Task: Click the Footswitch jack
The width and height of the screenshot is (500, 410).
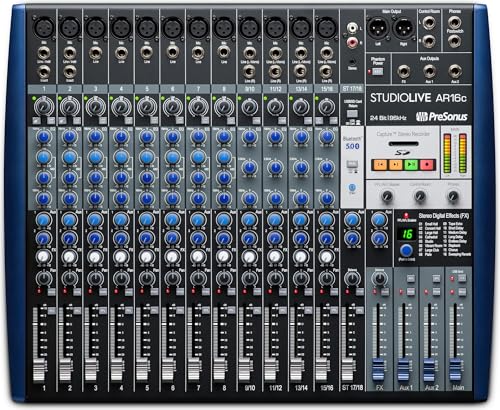Action: click(454, 42)
